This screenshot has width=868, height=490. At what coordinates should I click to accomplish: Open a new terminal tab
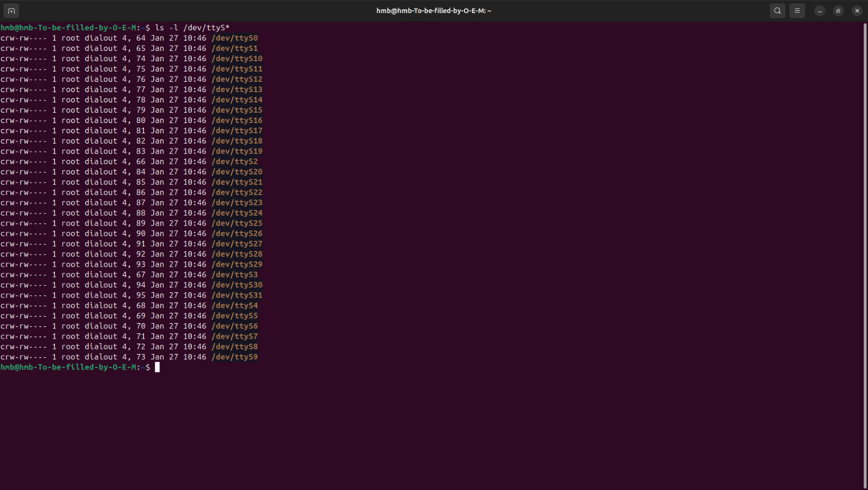point(11,11)
